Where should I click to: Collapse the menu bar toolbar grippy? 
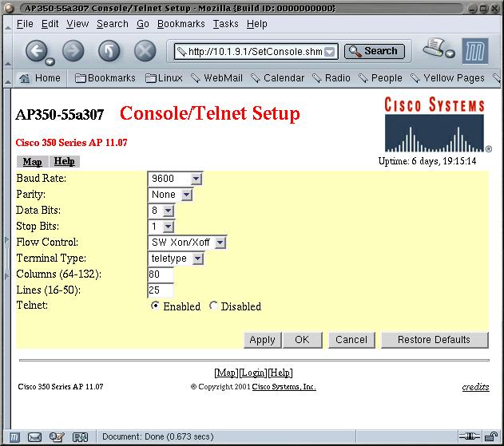tap(8, 24)
